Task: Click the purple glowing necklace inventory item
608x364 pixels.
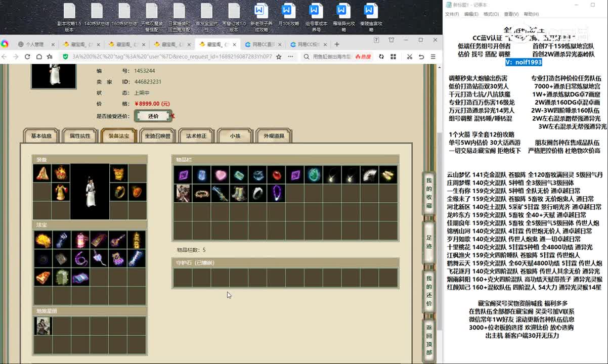Action: pos(276,193)
